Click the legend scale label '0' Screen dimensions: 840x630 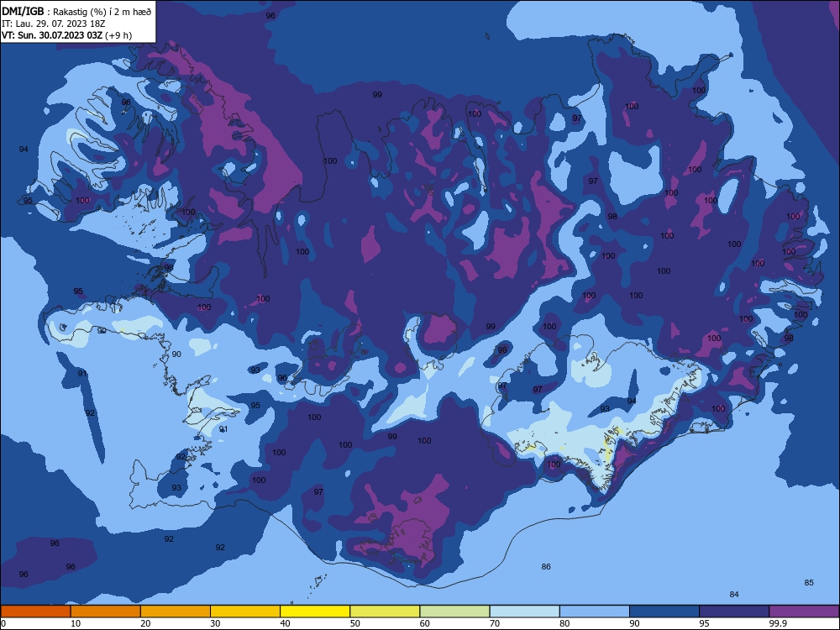[x=3, y=623]
